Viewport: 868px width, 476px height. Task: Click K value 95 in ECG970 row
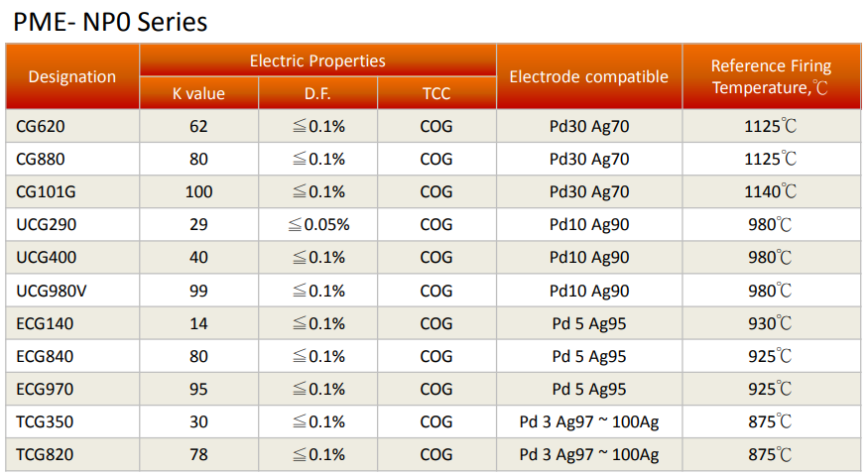pos(198,389)
